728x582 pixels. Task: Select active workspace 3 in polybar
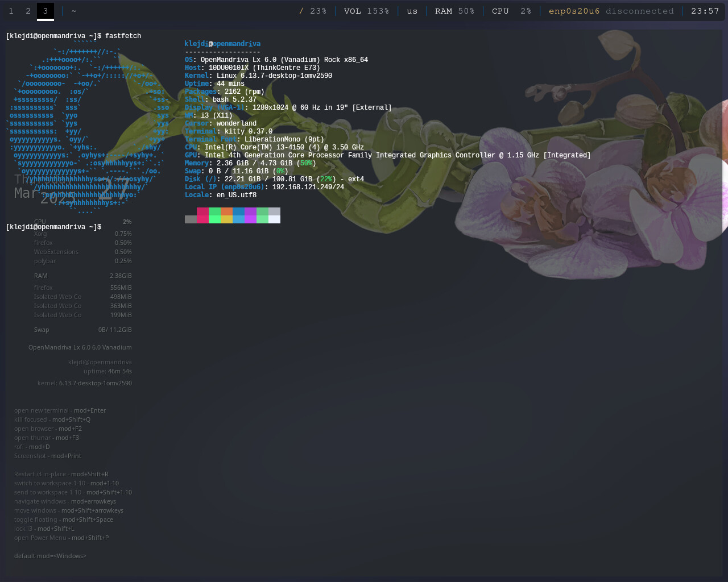click(x=45, y=11)
